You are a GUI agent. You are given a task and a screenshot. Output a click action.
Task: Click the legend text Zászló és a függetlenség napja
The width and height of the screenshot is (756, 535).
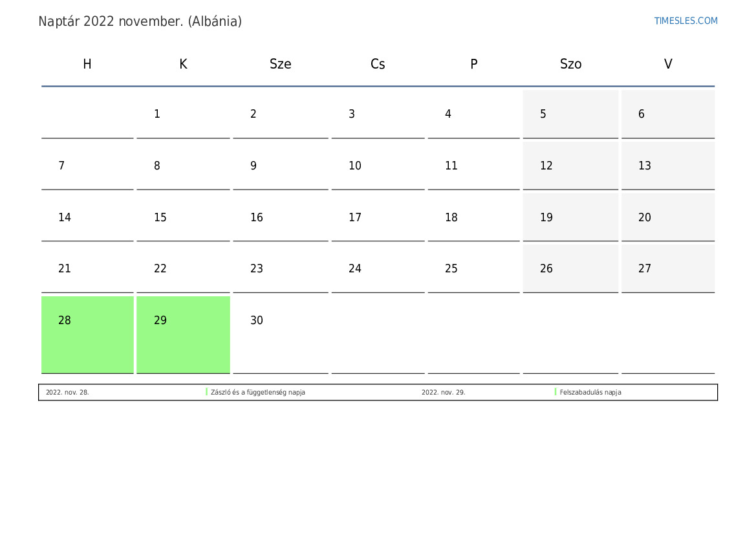pyautogui.click(x=258, y=393)
